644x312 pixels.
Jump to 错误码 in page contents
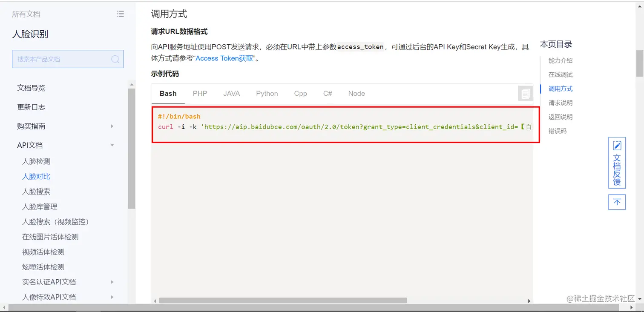(x=558, y=131)
